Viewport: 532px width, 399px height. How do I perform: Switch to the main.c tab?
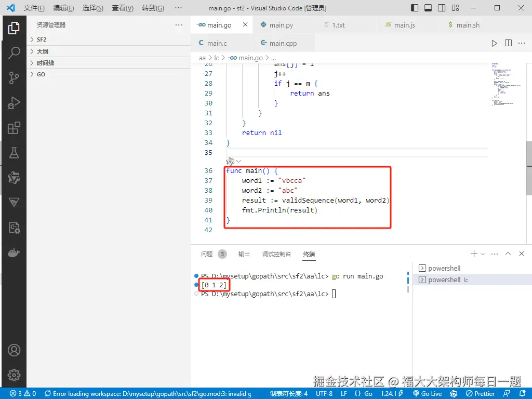[221, 43]
